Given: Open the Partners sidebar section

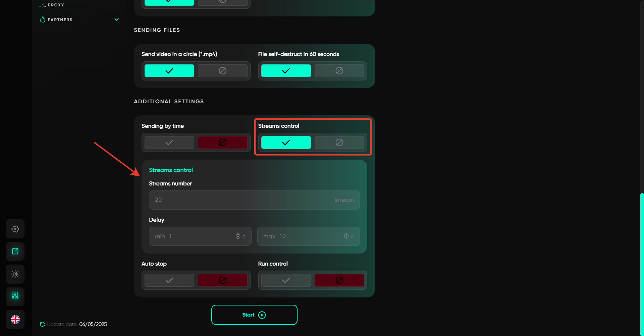Looking at the screenshot, I should 60,20.
